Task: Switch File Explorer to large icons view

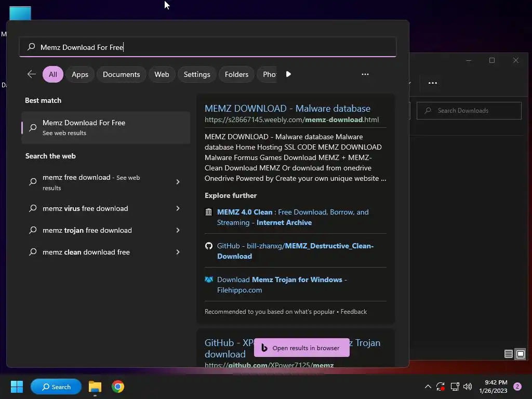Action: pos(521,354)
